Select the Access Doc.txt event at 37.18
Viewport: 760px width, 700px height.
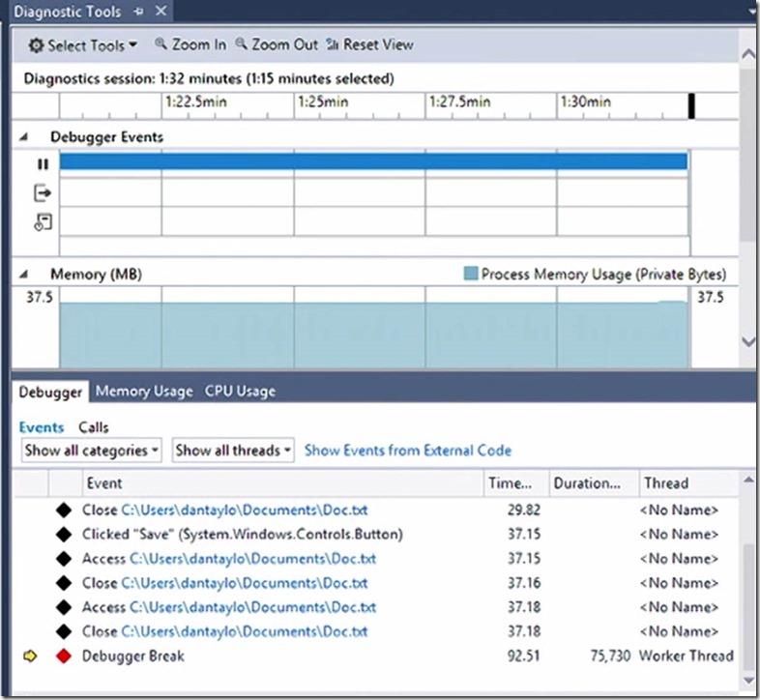point(375,607)
